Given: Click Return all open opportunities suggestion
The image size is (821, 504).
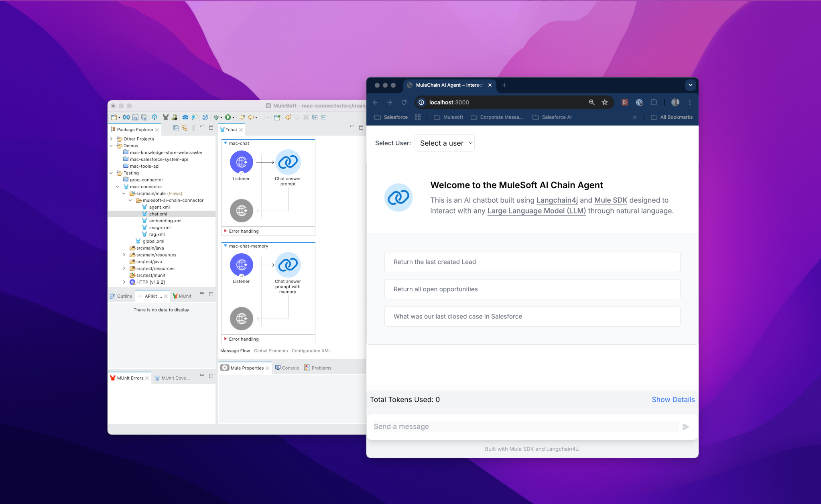Looking at the screenshot, I should tap(532, 289).
